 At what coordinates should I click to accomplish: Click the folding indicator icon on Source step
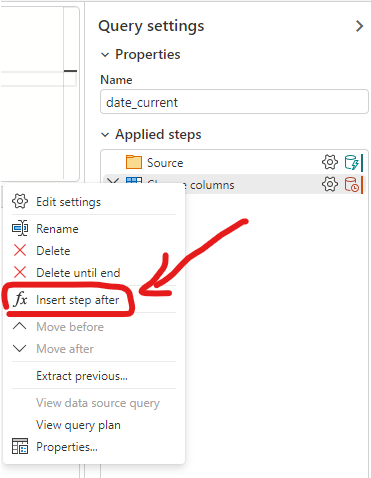click(x=353, y=162)
